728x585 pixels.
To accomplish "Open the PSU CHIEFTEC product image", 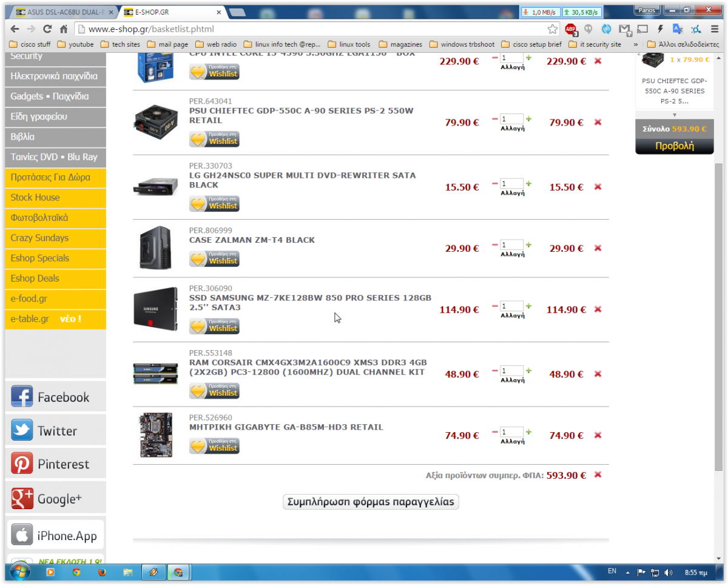I will click(156, 123).
